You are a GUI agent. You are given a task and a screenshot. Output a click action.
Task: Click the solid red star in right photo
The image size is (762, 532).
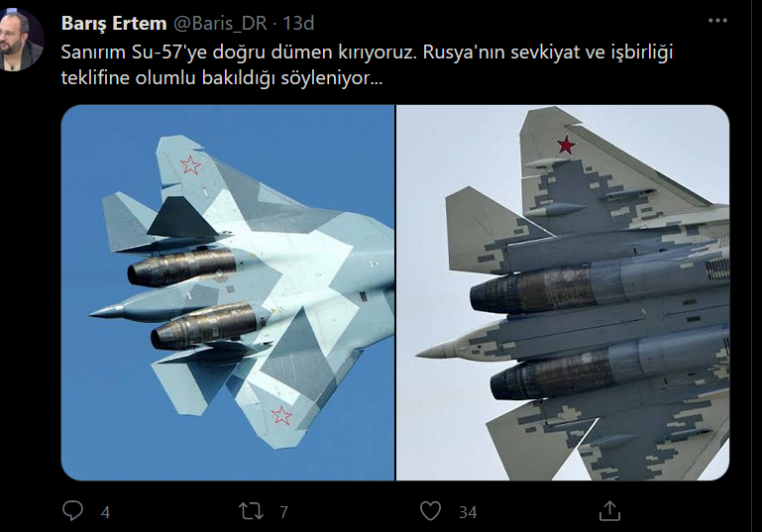tap(566, 145)
